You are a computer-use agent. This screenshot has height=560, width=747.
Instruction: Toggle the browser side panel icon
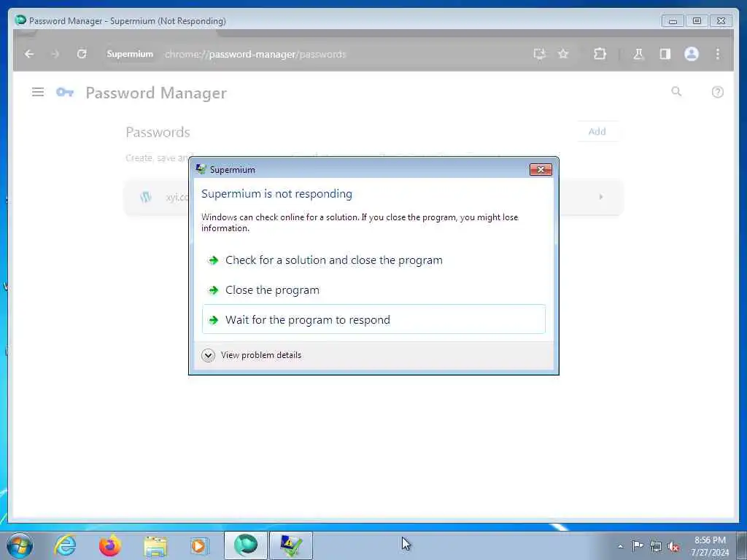click(665, 54)
